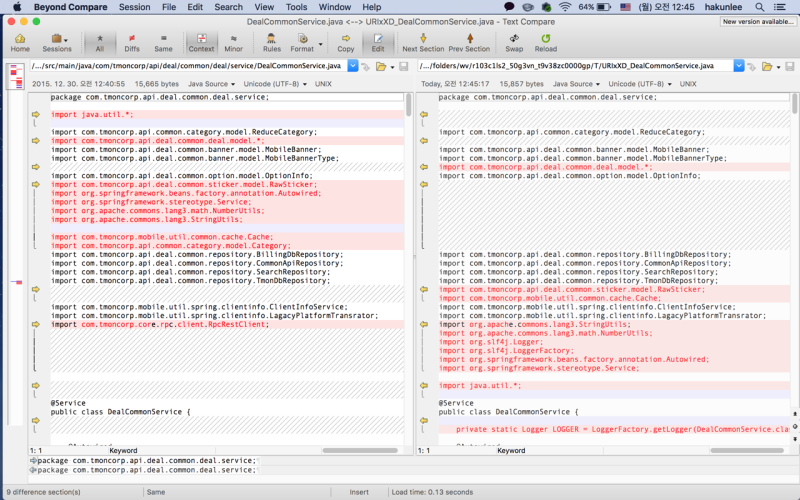The width and height of the screenshot is (800, 500).
Task: Open left Unicode (UTF-8) encoding dropdown
Action: 276,84
